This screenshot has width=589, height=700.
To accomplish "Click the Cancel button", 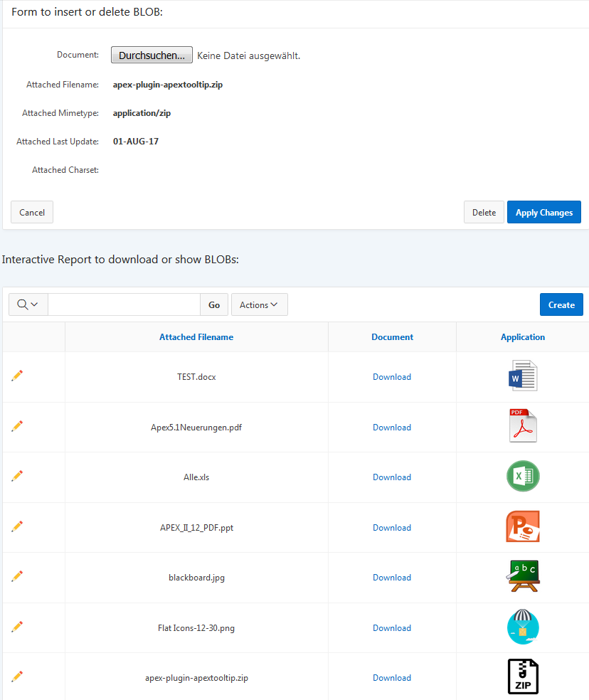I will click(x=32, y=212).
